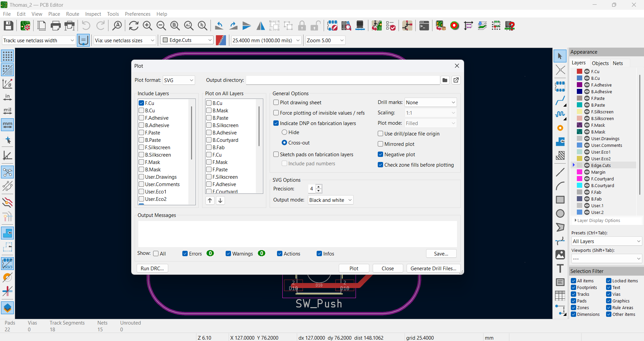
Task: Select the Draw arc tool
Action: point(560,186)
